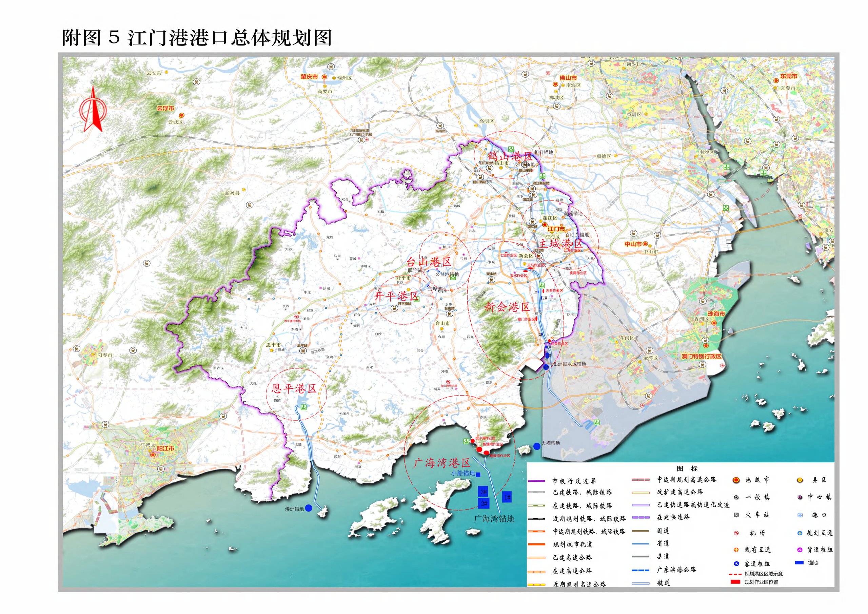Click the 货运枢纽 legend icon
The height and width of the screenshot is (614, 868).
tap(800, 550)
